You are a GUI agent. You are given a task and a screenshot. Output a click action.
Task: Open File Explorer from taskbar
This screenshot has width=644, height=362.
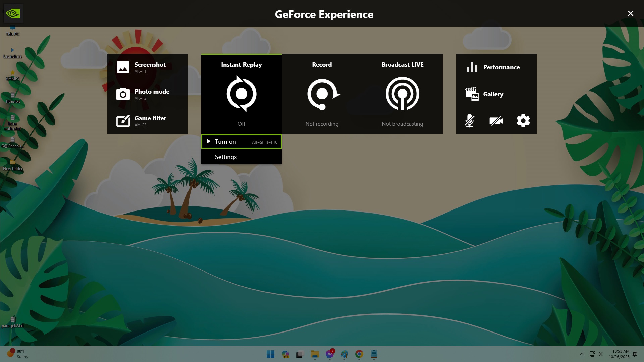[x=315, y=354]
